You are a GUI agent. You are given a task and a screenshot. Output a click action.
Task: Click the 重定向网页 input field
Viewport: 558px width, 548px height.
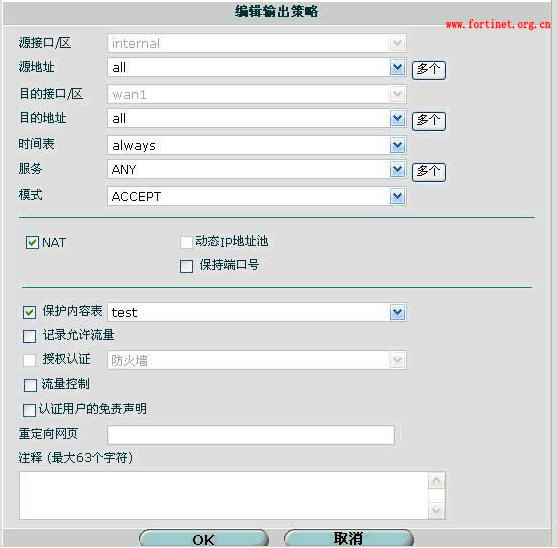[251, 435]
